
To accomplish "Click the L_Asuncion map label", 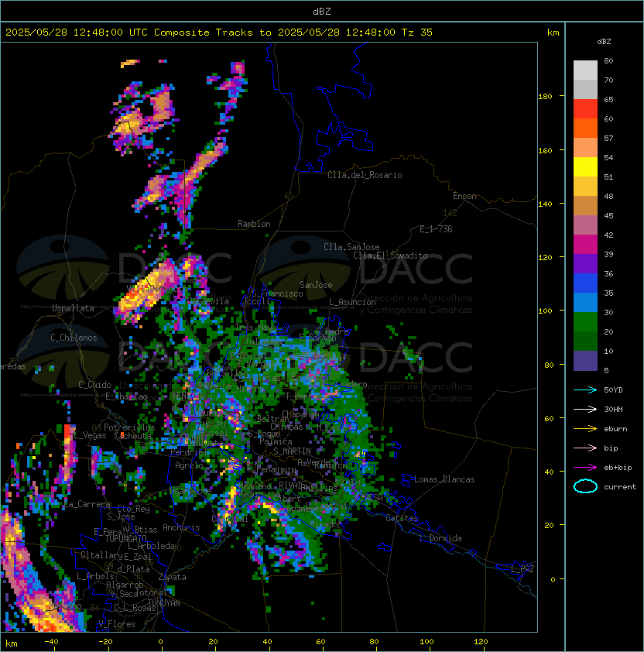I will click(x=352, y=302).
